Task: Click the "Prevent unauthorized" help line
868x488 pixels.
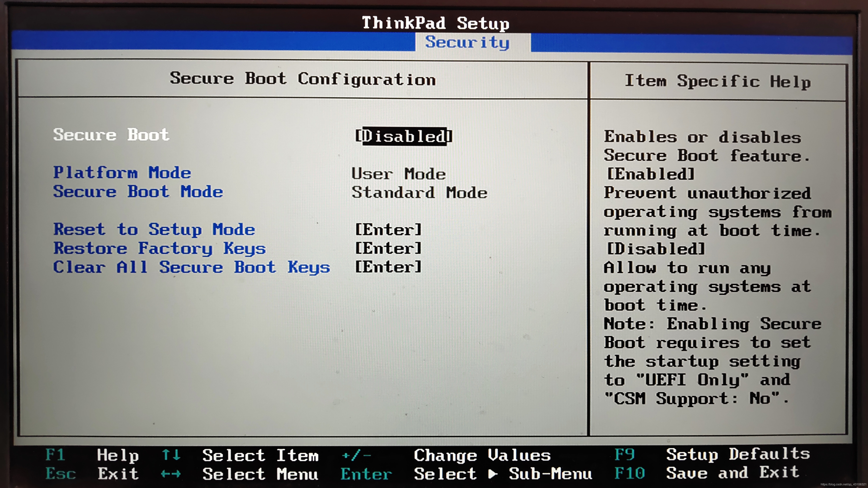Action: point(707,193)
